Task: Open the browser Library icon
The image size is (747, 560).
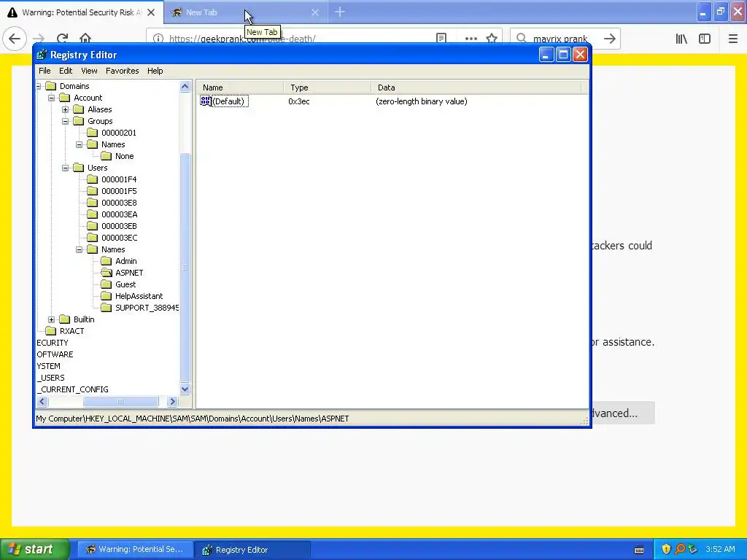Action: [681, 39]
